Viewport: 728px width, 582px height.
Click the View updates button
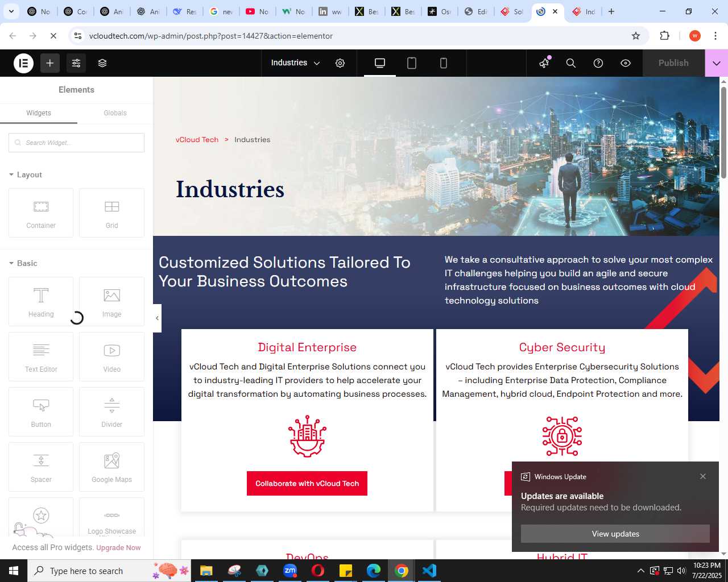[615, 534]
